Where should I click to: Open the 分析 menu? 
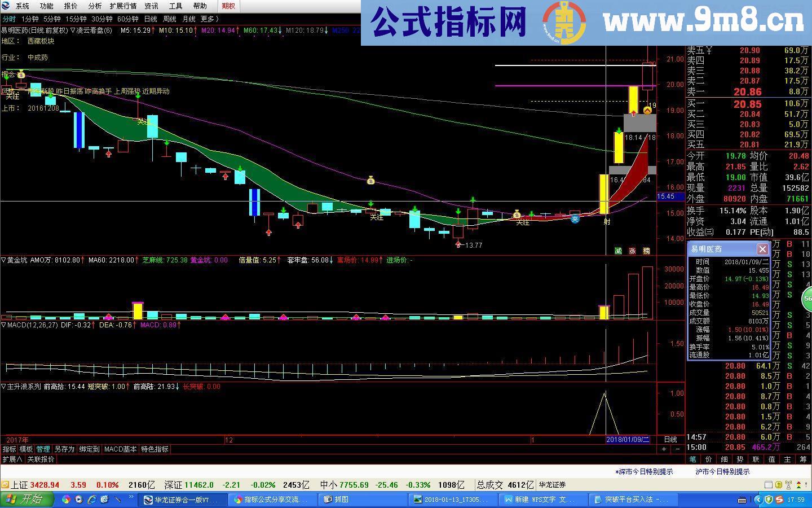95,6
